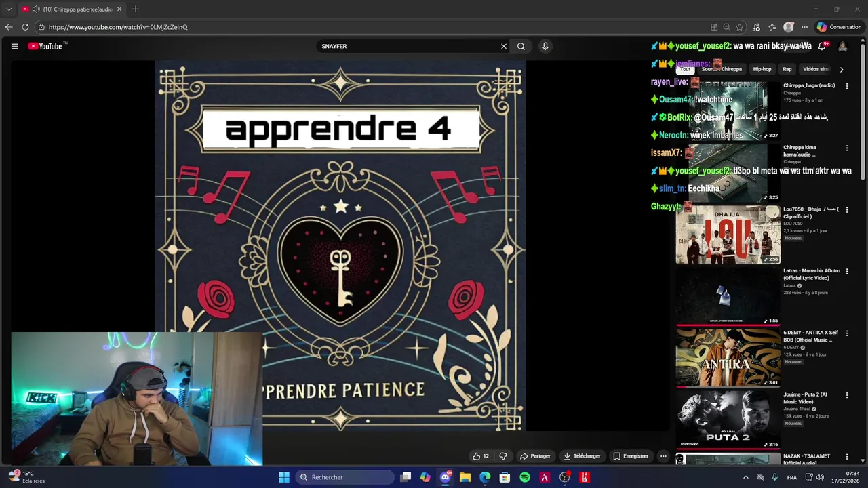Open a new browser tab

click(x=136, y=9)
